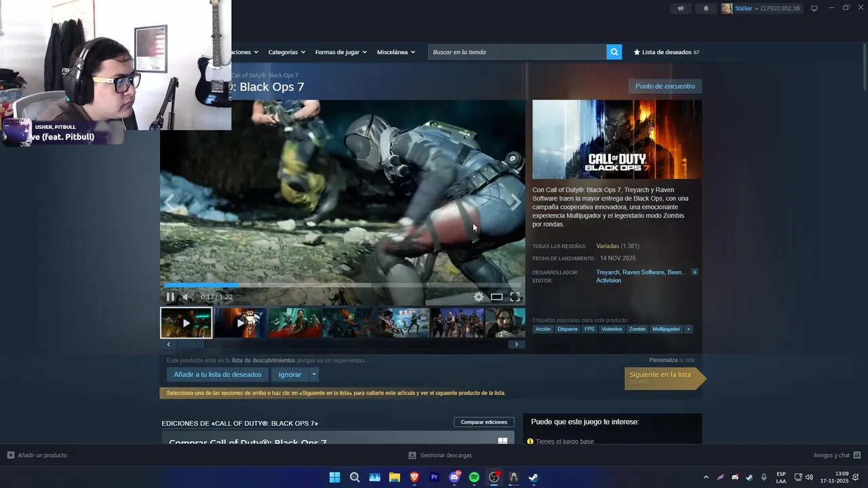The width and height of the screenshot is (868, 488).
Task: Open Punto de encuentro hub
Action: (665, 86)
